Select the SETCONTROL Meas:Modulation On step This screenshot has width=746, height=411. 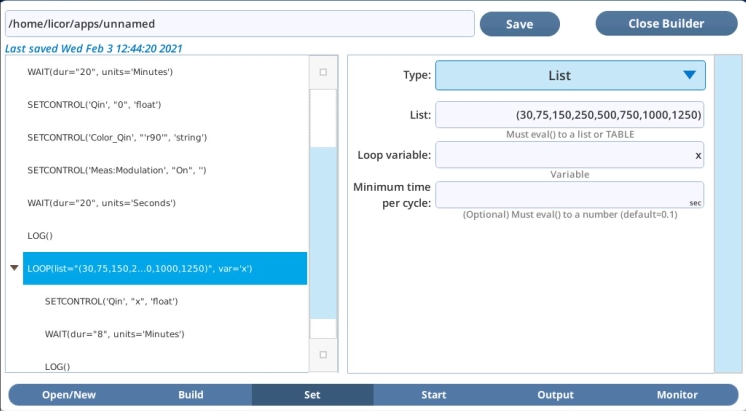[116, 170]
